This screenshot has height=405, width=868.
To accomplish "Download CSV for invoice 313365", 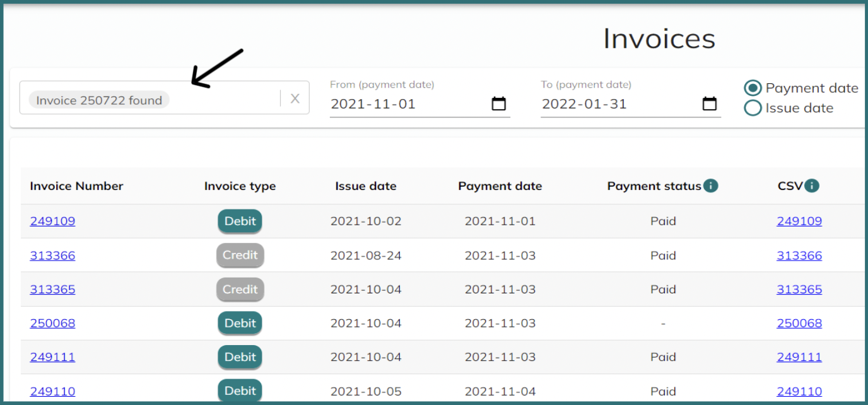I will click(x=799, y=290).
